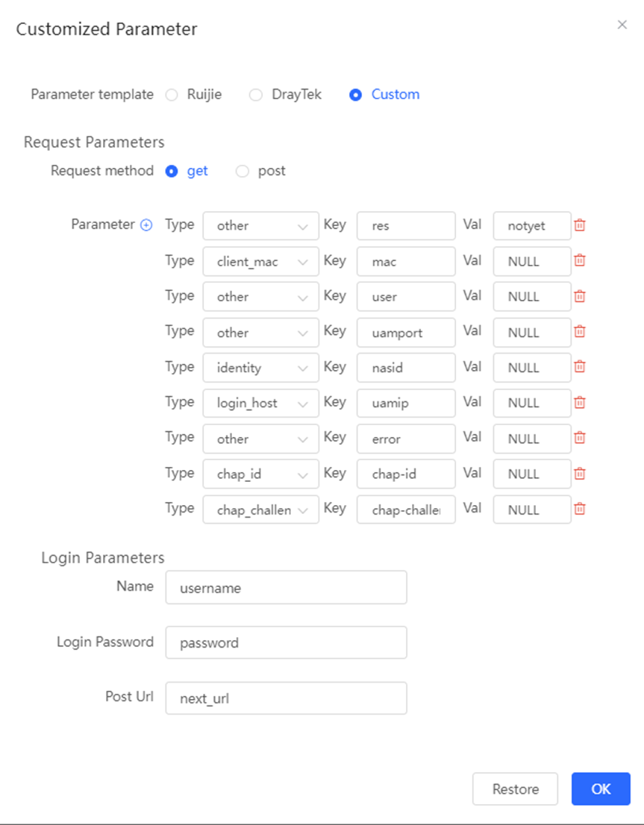Close the Customized Parameter dialog

pyautogui.click(x=622, y=25)
